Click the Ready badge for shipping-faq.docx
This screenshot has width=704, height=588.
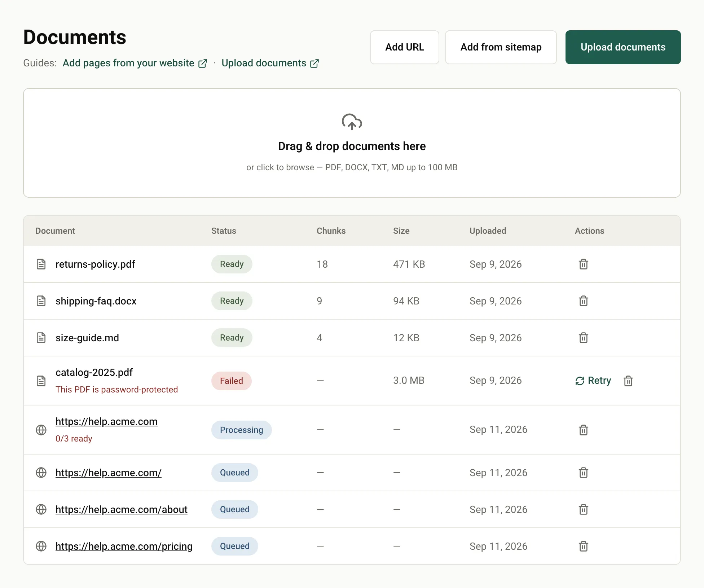(232, 301)
